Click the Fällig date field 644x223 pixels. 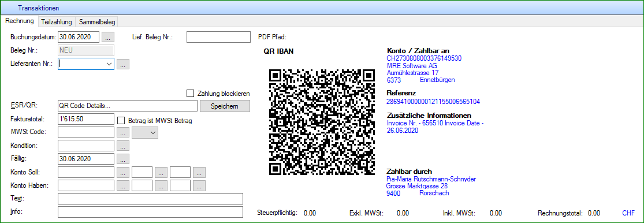(x=86, y=158)
